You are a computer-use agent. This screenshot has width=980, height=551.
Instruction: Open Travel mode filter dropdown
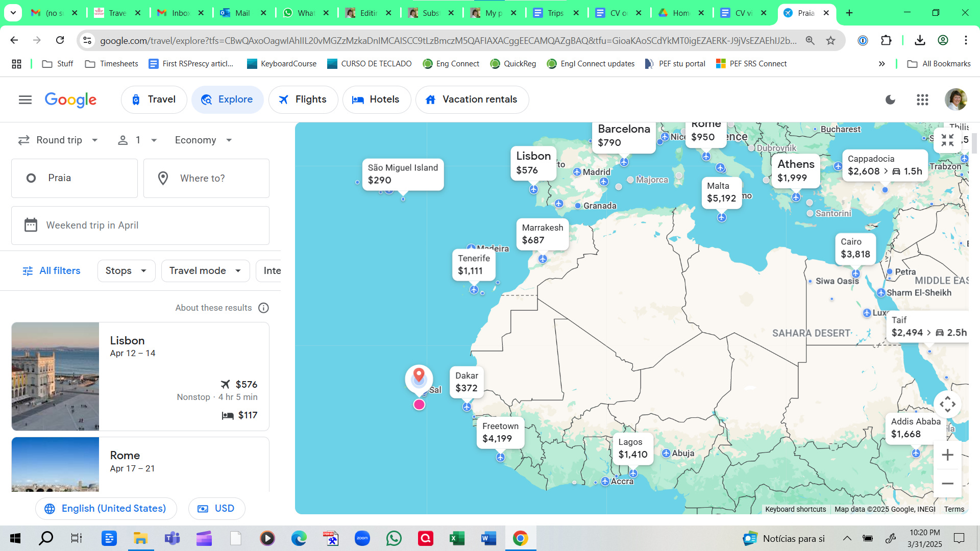[x=205, y=270]
